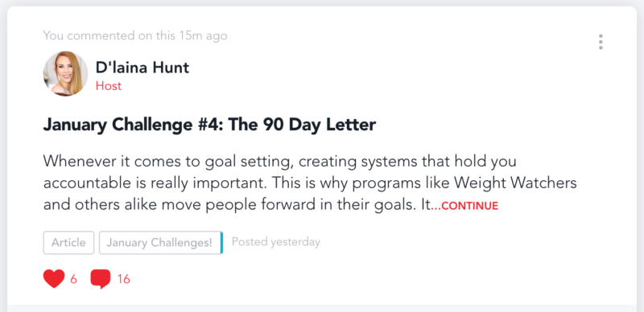Click the post body excerpt text
644x312 pixels.
tap(310, 183)
